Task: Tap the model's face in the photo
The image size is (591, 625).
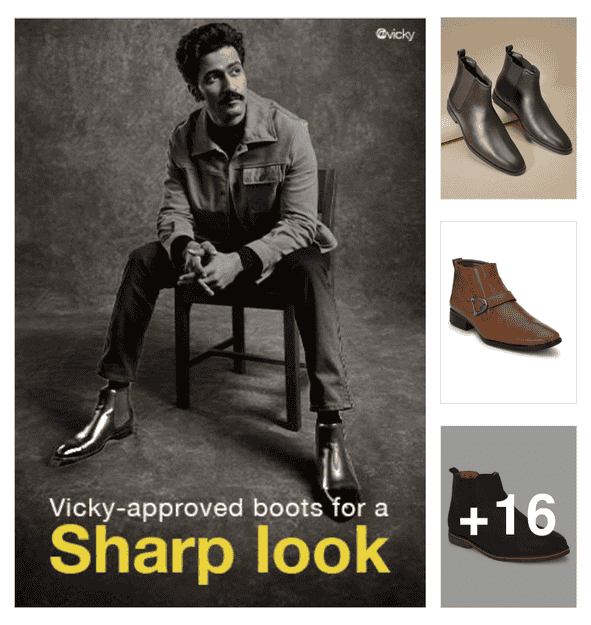Action: pyautogui.click(x=223, y=86)
